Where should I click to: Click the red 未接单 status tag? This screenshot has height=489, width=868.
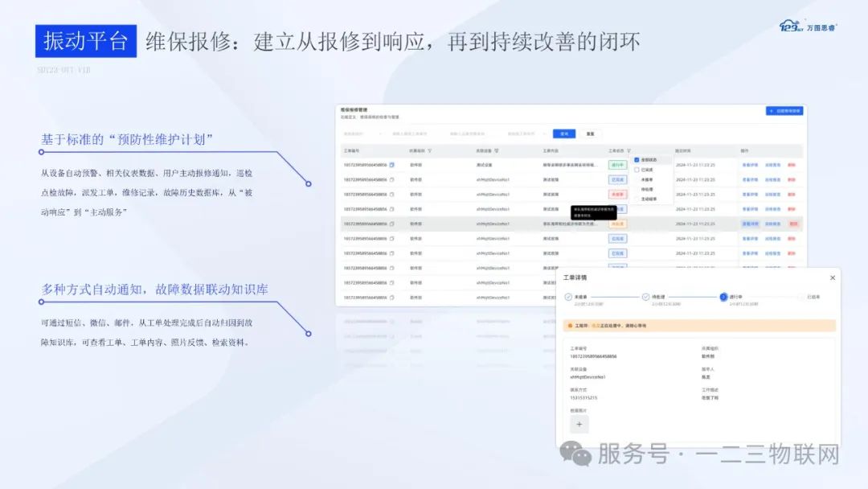pos(617,195)
